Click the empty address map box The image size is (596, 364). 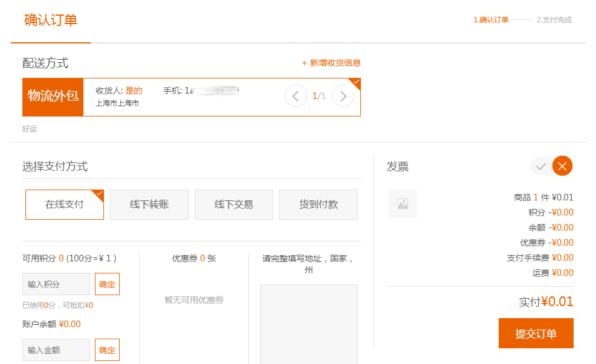point(309,324)
